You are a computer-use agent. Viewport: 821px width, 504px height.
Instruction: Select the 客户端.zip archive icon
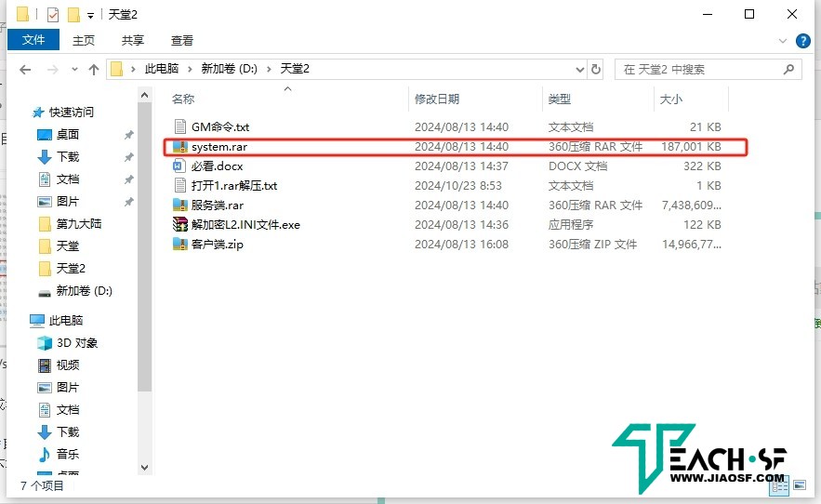point(180,245)
